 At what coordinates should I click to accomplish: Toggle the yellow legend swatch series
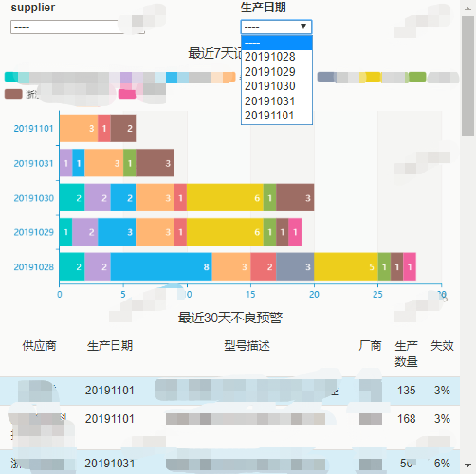point(372,77)
